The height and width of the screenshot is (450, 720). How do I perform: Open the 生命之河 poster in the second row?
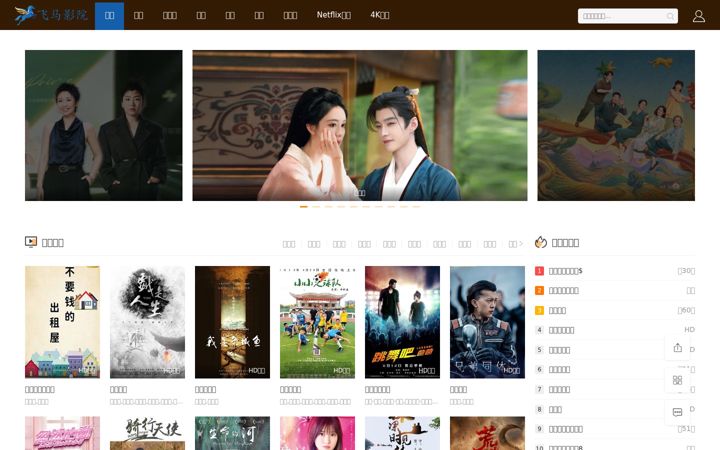232,433
